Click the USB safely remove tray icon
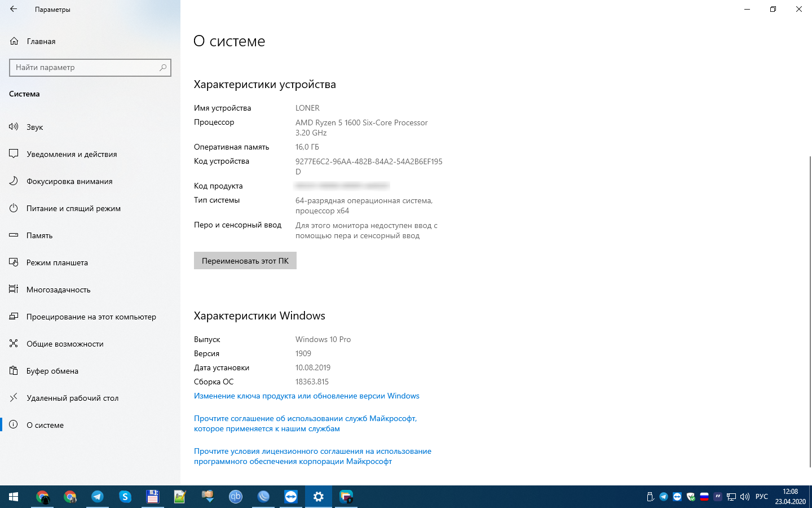The height and width of the screenshot is (508, 812). 650,497
